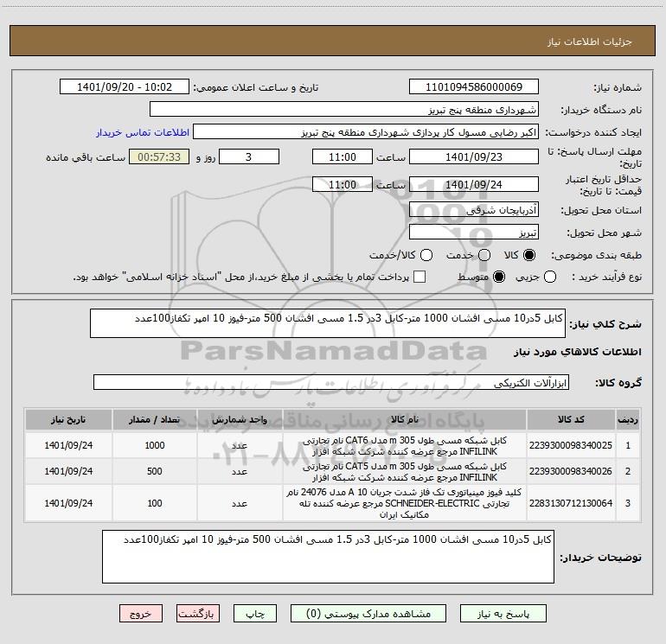Select the خدمت radio button
Viewport: 666px width, 644px height.
point(484,255)
